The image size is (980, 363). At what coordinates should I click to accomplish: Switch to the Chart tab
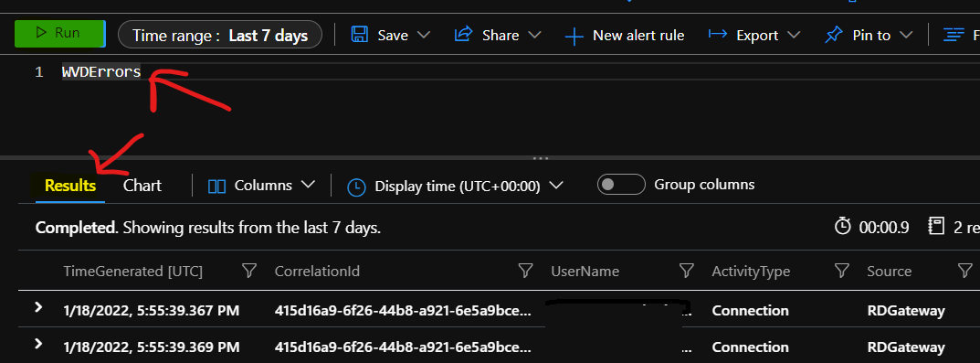[142, 186]
